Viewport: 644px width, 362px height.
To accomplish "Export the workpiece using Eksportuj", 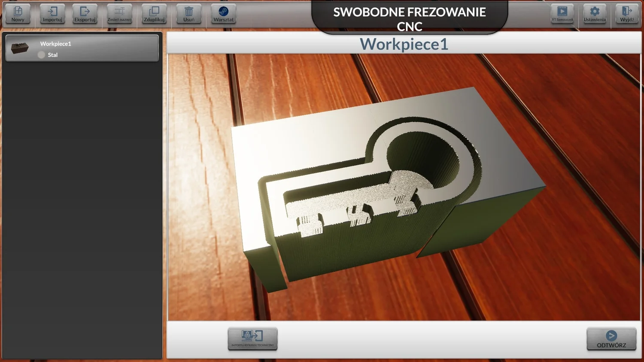I will (x=85, y=14).
